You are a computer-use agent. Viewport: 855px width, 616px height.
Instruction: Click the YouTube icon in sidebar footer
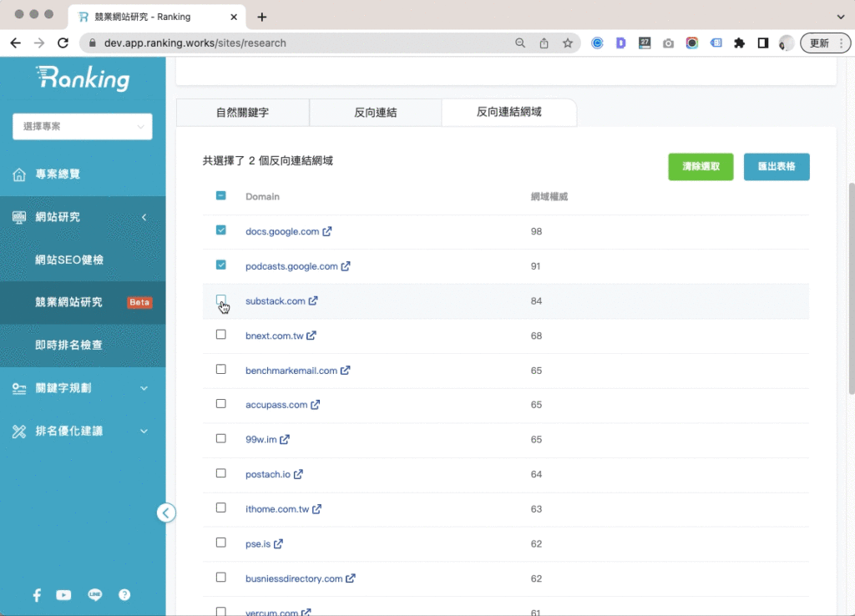(63, 595)
